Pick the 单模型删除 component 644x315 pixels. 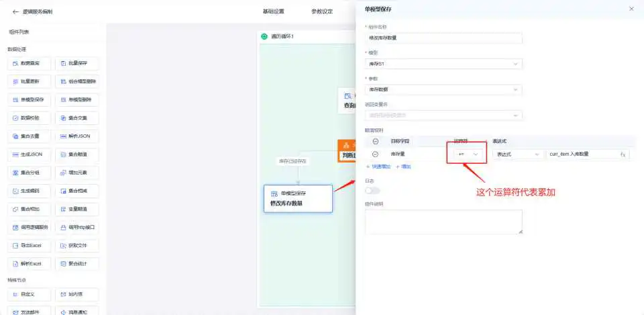click(76, 99)
